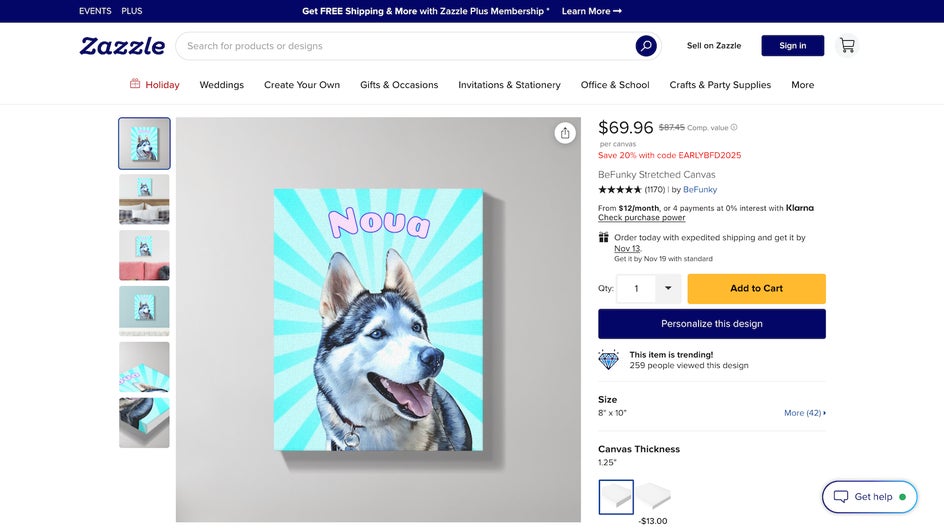Image resolution: width=944 pixels, height=531 pixels.
Task: Click the Comp. value info icon
Action: [x=734, y=128]
